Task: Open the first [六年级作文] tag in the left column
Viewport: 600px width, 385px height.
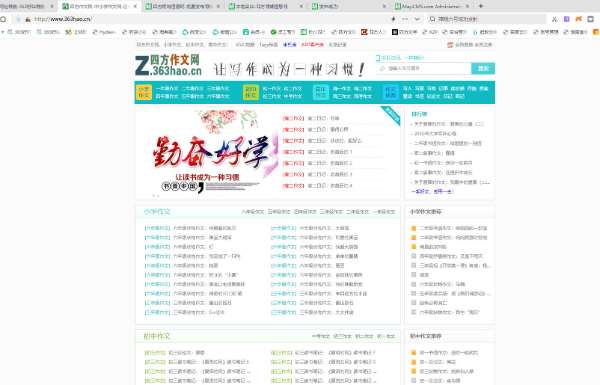Action: pyautogui.click(x=157, y=228)
